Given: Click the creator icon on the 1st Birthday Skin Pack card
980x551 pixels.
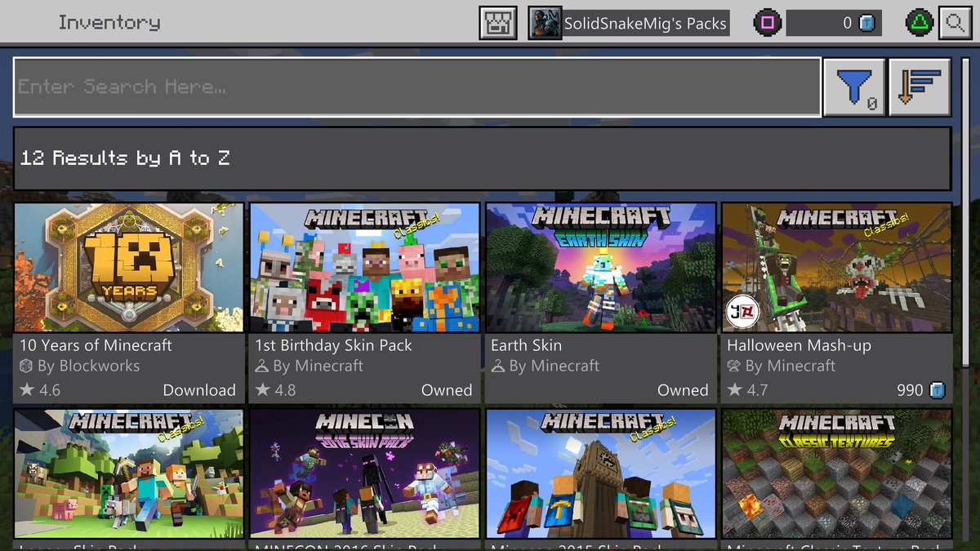Looking at the screenshot, I should pos(262,367).
